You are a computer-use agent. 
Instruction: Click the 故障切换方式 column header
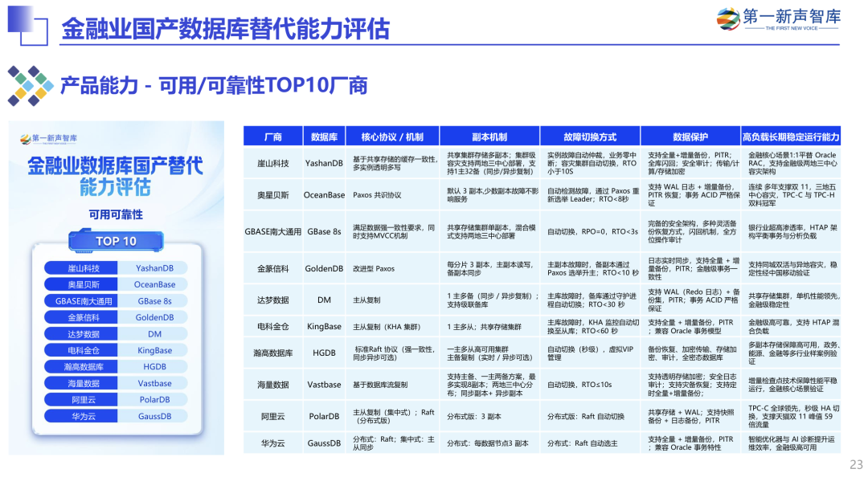(x=590, y=137)
